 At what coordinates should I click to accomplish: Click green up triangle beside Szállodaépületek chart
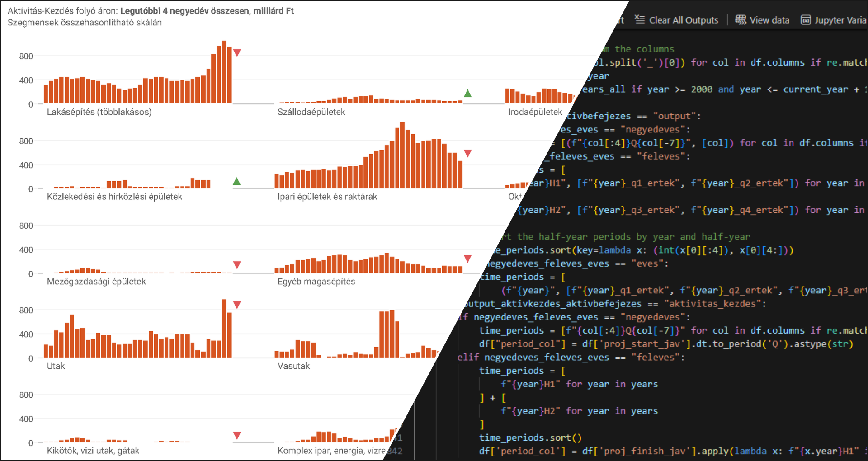click(x=468, y=94)
